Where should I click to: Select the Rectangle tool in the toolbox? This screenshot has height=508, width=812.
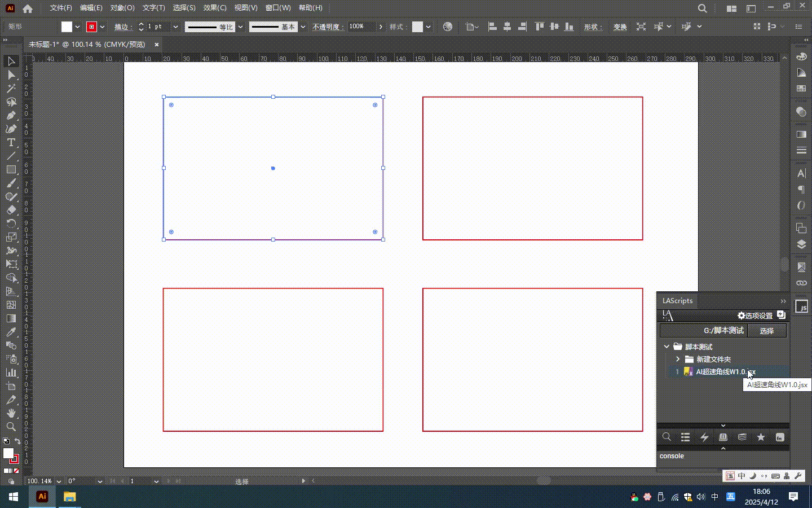coord(11,170)
